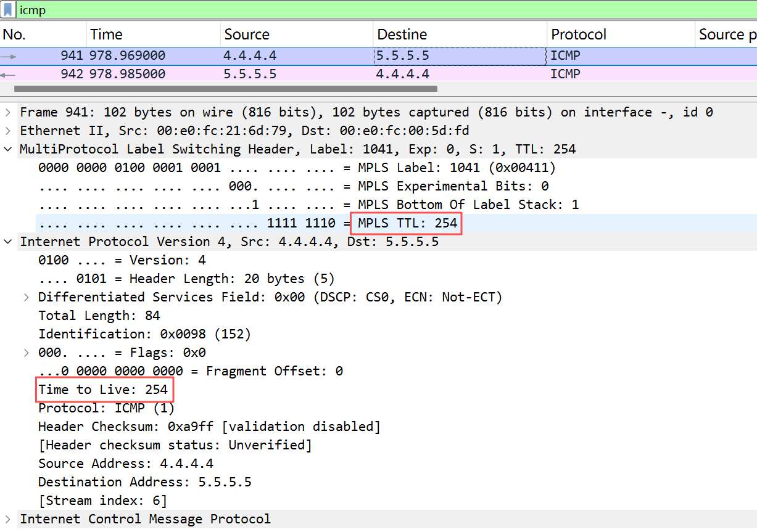Image resolution: width=757 pixels, height=532 pixels.
Task: Select the Destination Address: 5.5.5.5 line
Action: (145, 482)
